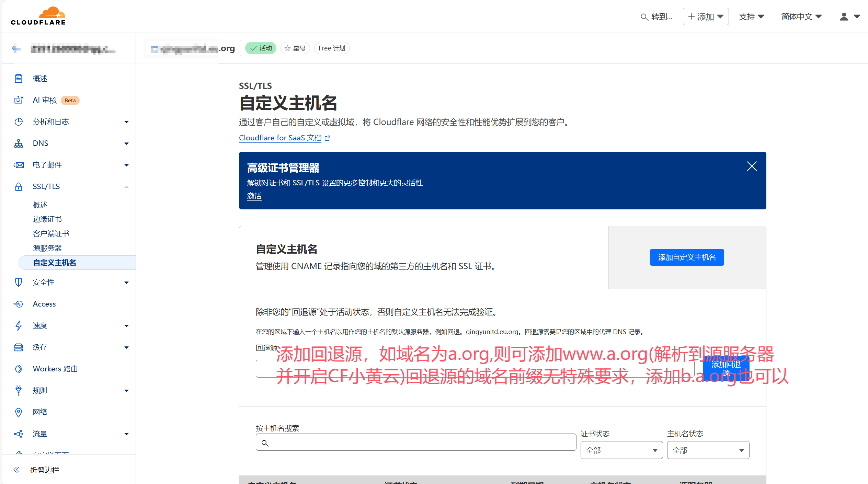Click the 速度 lightning bolt icon
The image size is (868, 484).
pos(19,326)
